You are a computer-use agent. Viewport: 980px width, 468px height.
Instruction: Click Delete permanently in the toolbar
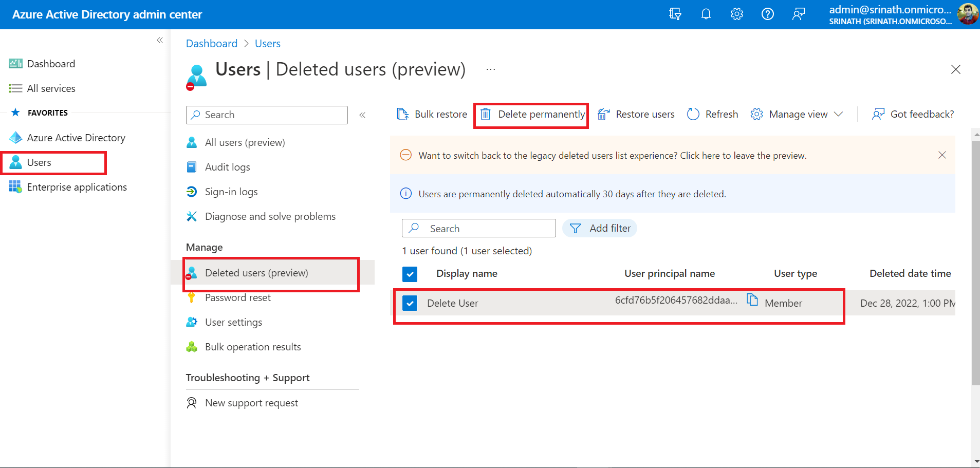532,114
